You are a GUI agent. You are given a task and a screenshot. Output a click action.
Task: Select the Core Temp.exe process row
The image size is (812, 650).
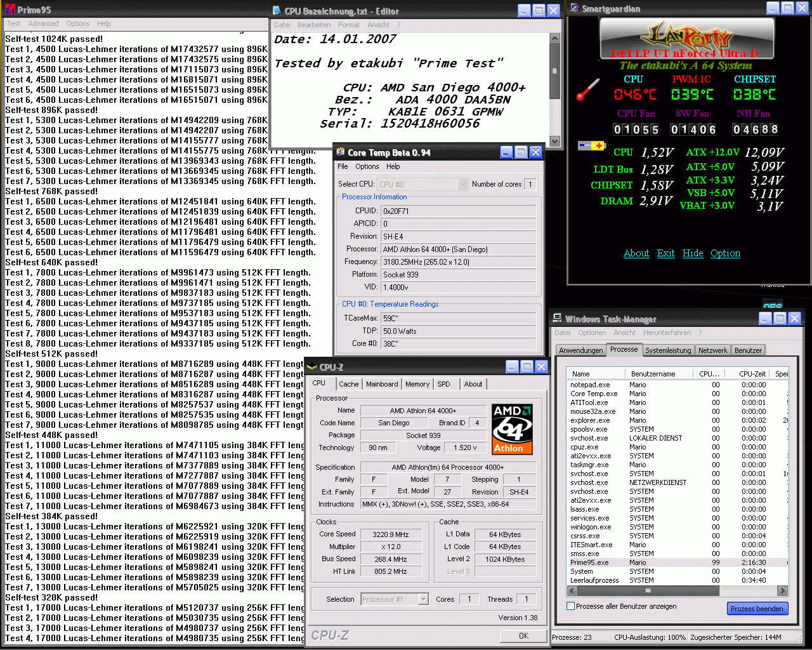pos(678,394)
